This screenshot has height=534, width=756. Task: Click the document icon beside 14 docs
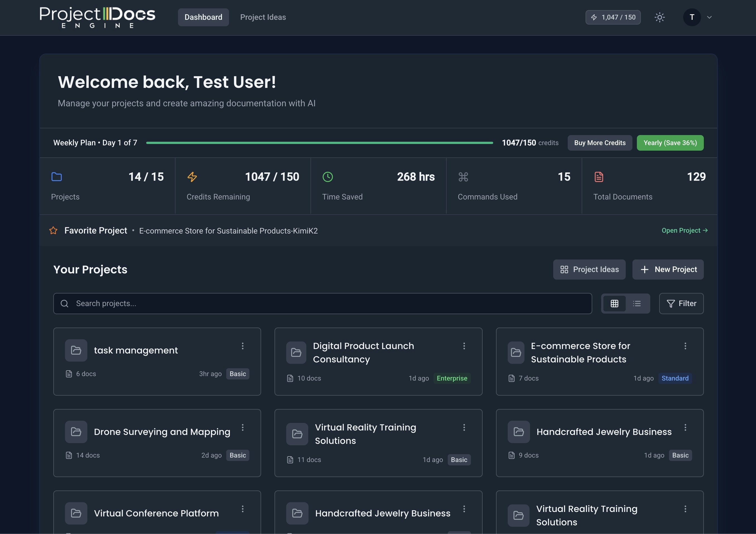tap(69, 455)
